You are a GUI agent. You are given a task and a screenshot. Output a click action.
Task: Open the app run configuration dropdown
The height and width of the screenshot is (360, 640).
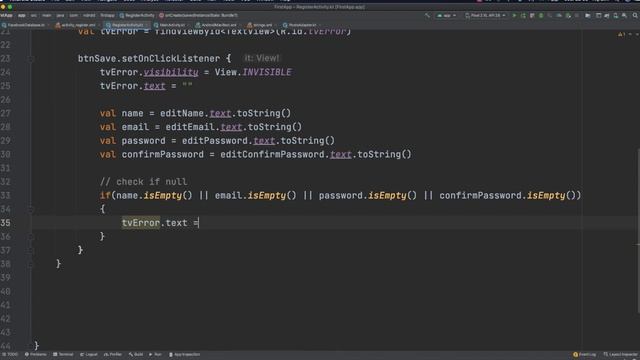pyautogui.click(x=447, y=16)
